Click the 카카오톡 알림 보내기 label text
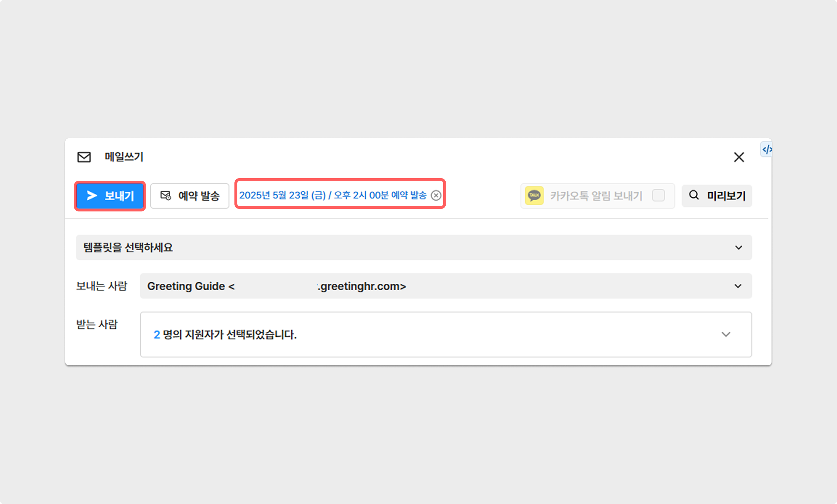This screenshot has height=504, width=837. 596,196
